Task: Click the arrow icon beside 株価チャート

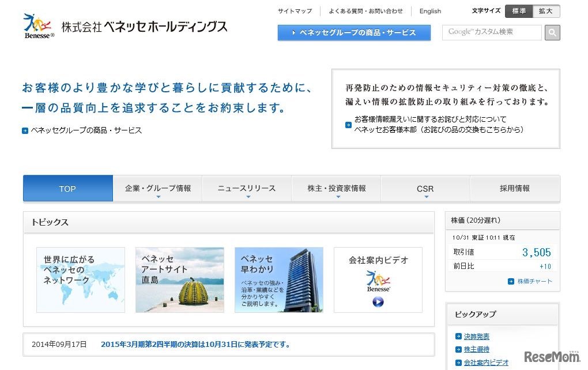Action: [510, 281]
